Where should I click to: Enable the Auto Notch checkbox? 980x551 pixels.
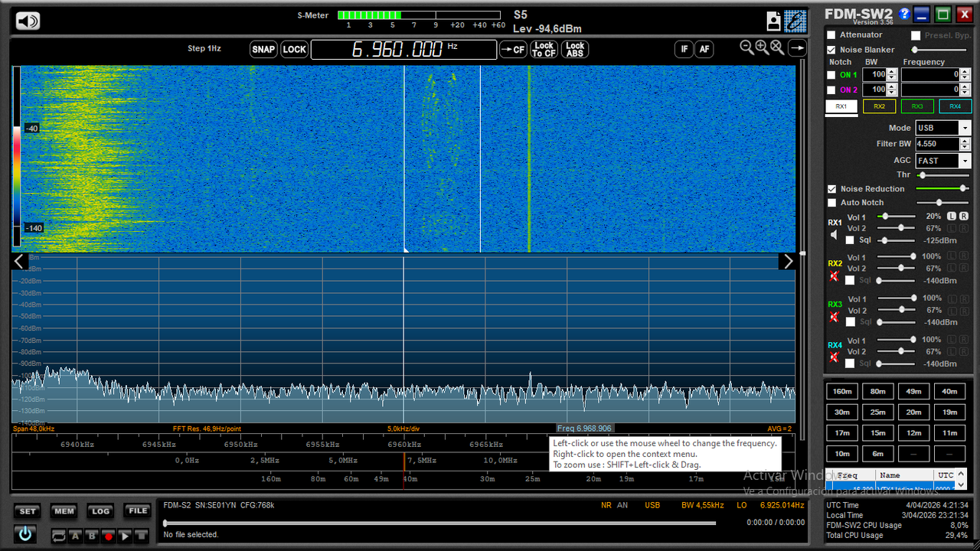point(831,203)
